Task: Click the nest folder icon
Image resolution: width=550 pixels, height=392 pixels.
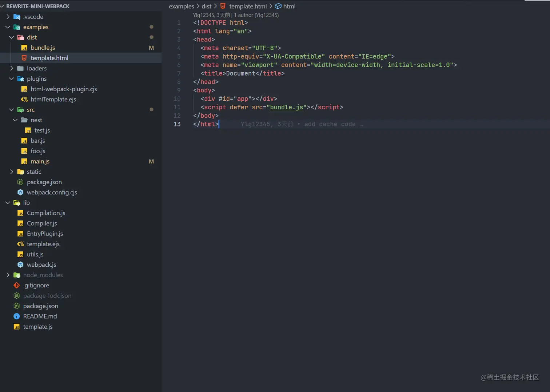Action: [24, 120]
